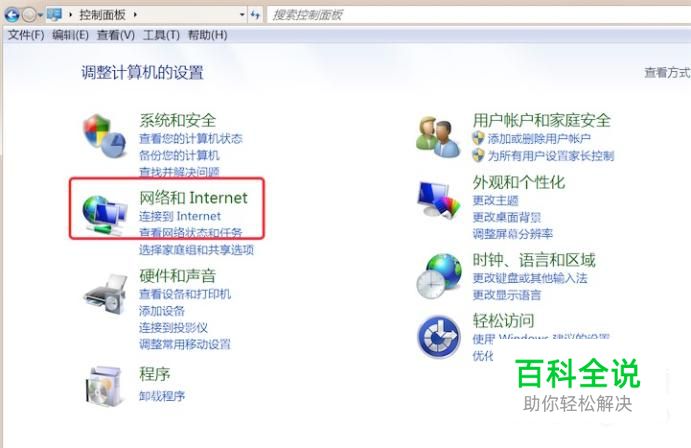Click the 卸载程序 link
The height and width of the screenshot is (448, 691).
pyautogui.click(x=162, y=396)
